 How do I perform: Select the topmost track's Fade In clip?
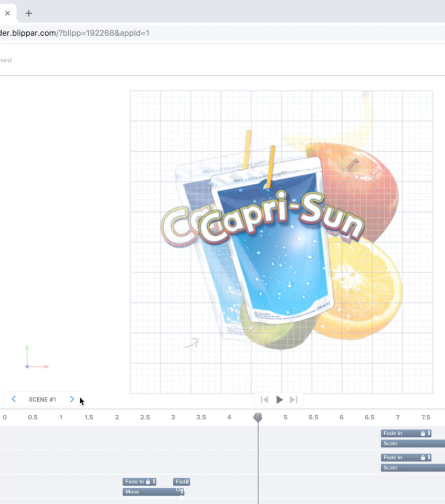[406, 433]
